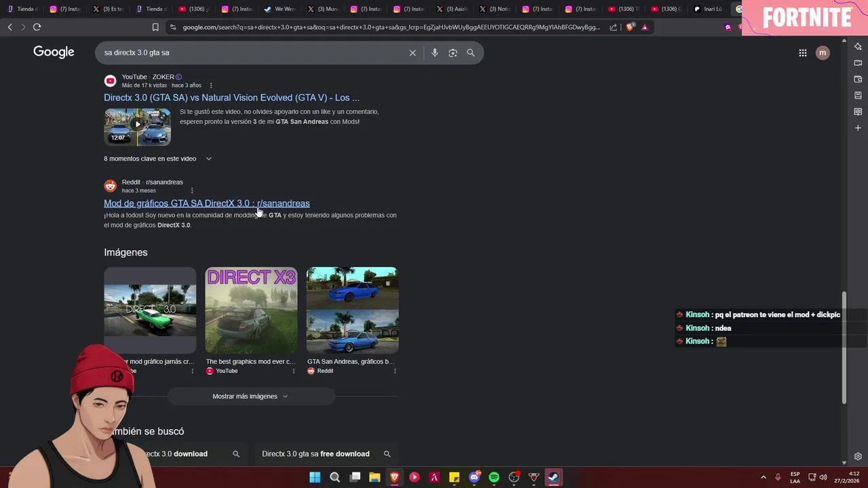The image size is (868, 488).
Task: Open volume control in system tray
Action: pos(823,477)
